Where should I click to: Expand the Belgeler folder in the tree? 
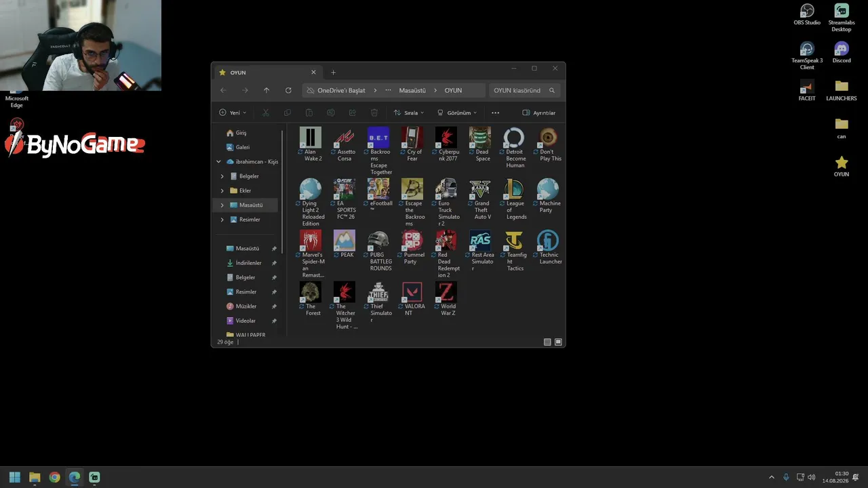click(222, 176)
